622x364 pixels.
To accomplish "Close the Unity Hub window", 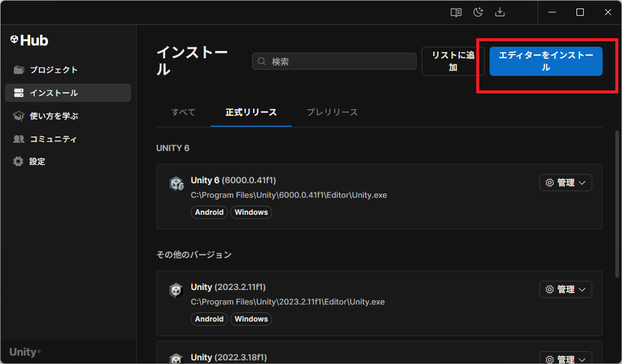I will click(607, 12).
